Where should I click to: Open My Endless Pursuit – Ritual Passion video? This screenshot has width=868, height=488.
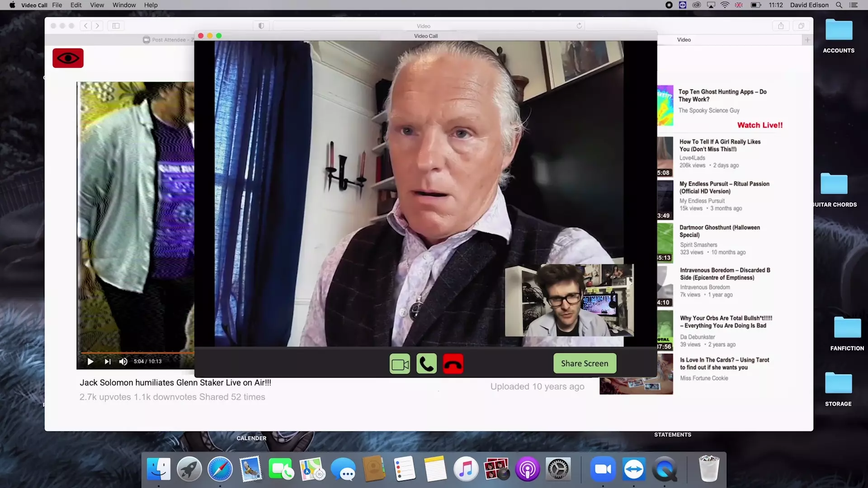coord(724,188)
